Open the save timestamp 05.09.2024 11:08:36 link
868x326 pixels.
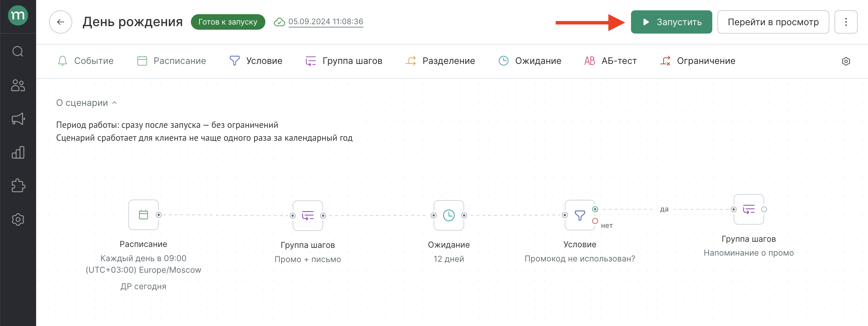pyautogui.click(x=326, y=22)
